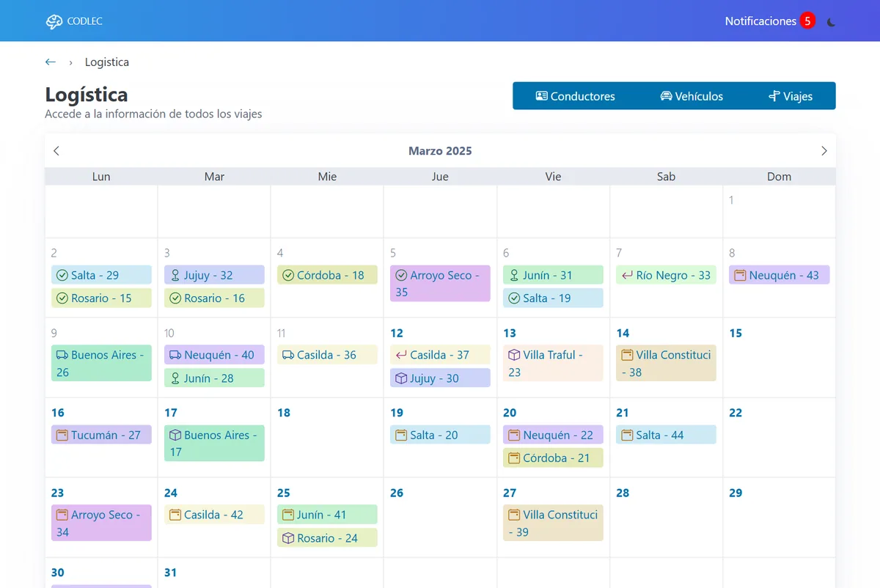Open Notificaciones link
The image size is (880, 588).
pyautogui.click(x=760, y=21)
